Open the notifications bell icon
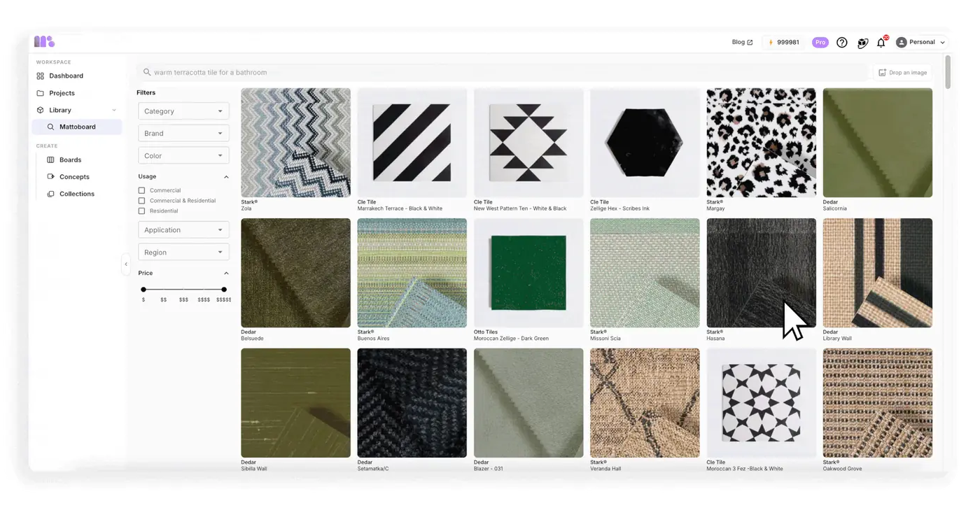Image resolution: width=980 pixels, height=531 pixels. tap(881, 43)
